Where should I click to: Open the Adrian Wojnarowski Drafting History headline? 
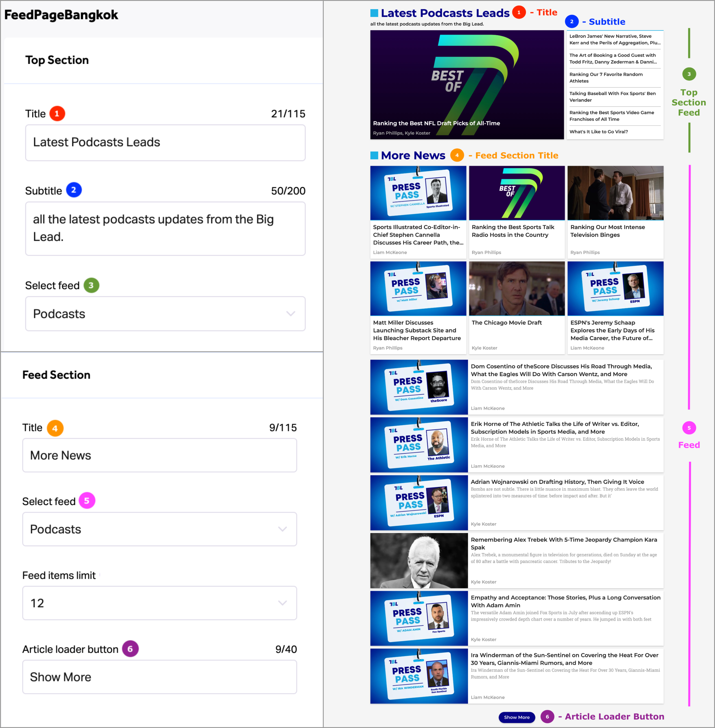(x=557, y=482)
